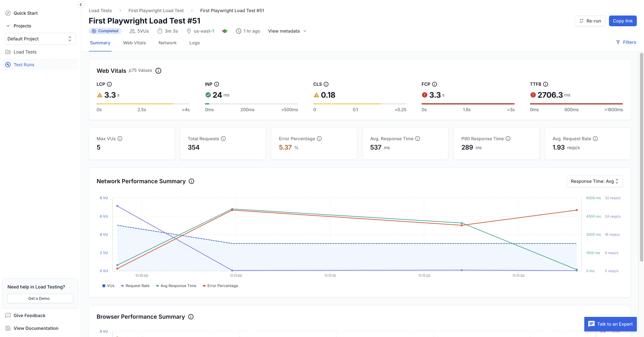
Task: Click the Playwright masks icon in header
Action: point(224,31)
